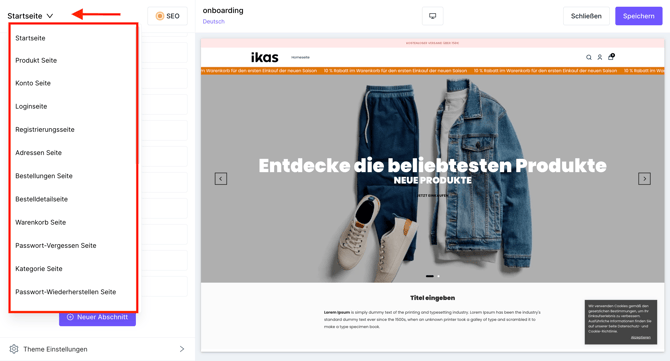Image resolution: width=670 pixels, height=361 pixels.
Task: Expand Theme Einstellungen with the right chevron
Action: click(x=182, y=349)
